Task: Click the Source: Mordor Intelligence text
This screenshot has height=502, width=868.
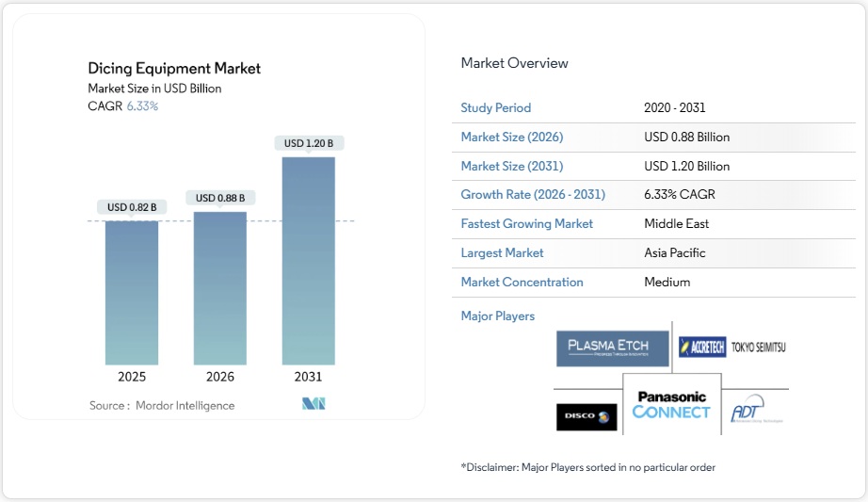Action: (162, 406)
